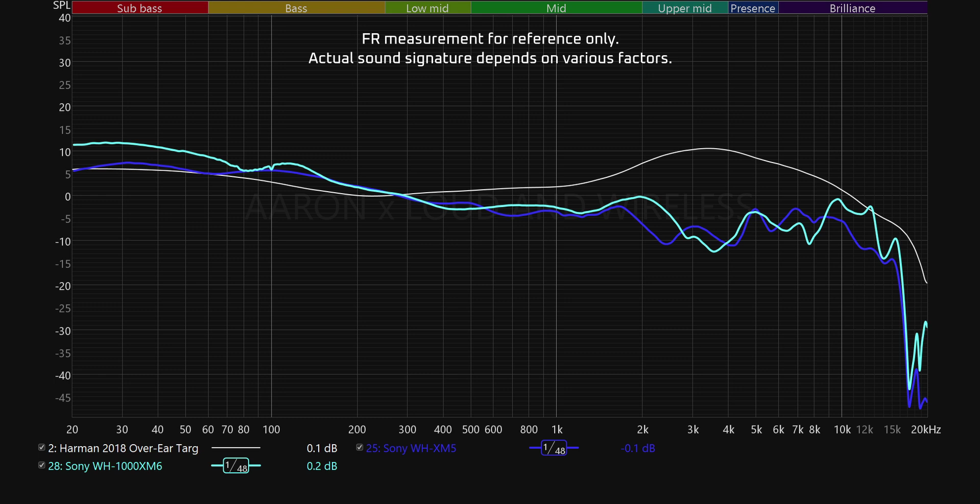Click the 0.2 dB value for WH-1000XM6

pos(322,466)
